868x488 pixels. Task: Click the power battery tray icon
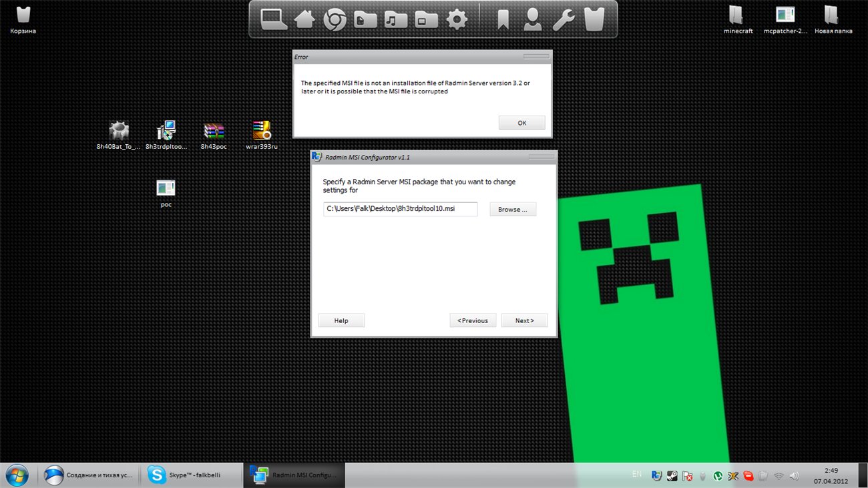pos(763,476)
